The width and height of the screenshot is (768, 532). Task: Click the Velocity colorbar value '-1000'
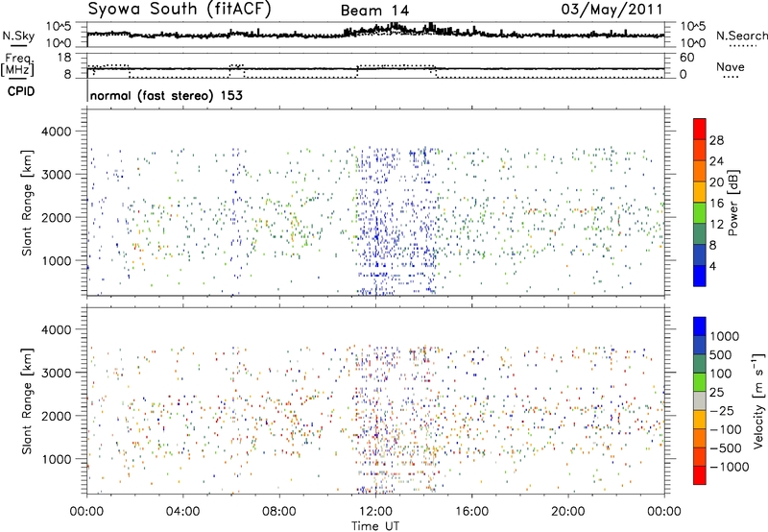tap(730, 467)
